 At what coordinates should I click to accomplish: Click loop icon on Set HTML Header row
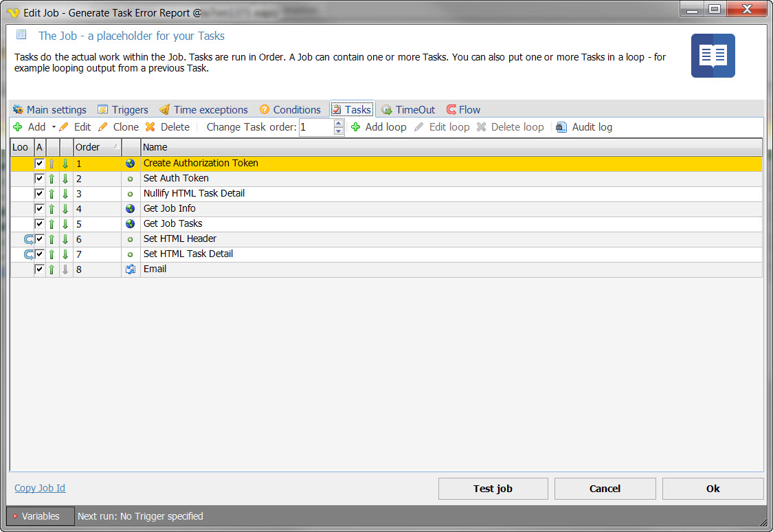coord(29,239)
